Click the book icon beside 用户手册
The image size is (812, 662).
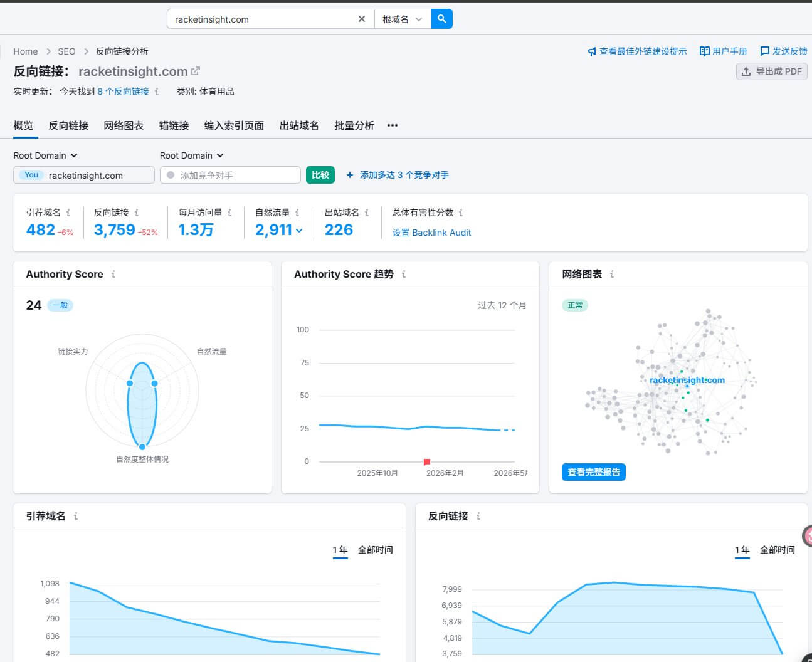pos(705,51)
